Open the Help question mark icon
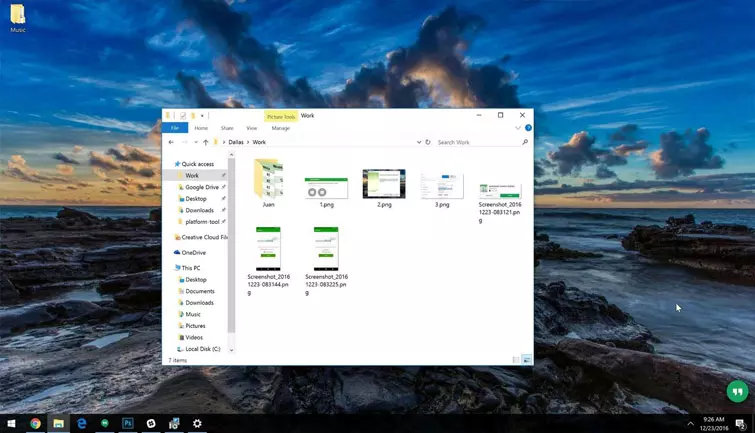 point(528,128)
